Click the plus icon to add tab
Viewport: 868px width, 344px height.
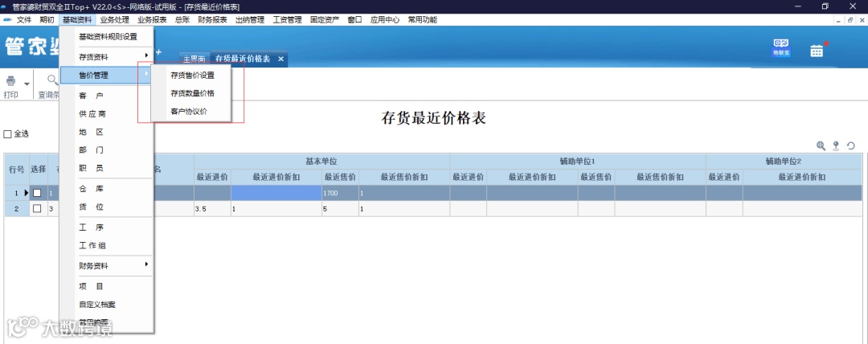(158, 52)
